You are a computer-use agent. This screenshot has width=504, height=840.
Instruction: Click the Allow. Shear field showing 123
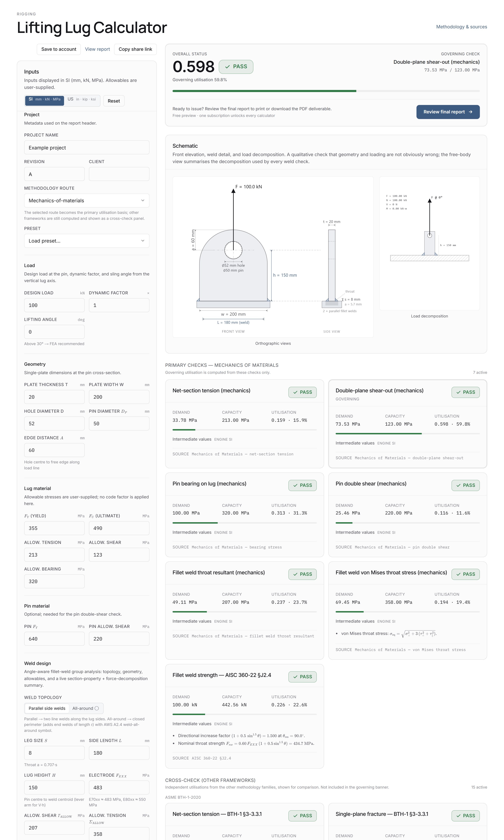[x=119, y=555]
